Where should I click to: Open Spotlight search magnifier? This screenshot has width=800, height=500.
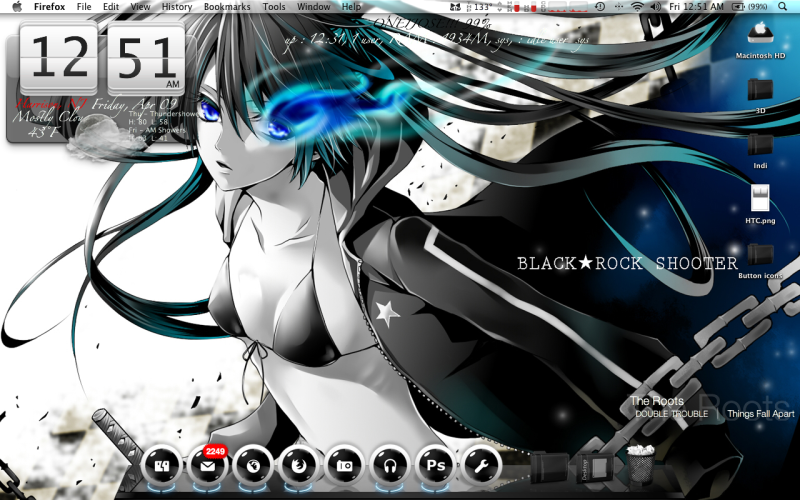tap(783, 7)
